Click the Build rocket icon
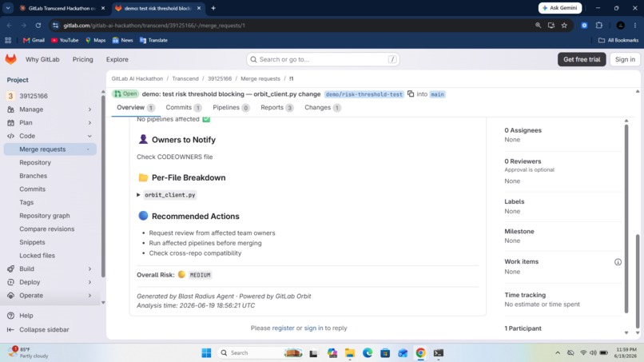This screenshot has height=362, width=644. click(x=10, y=269)
